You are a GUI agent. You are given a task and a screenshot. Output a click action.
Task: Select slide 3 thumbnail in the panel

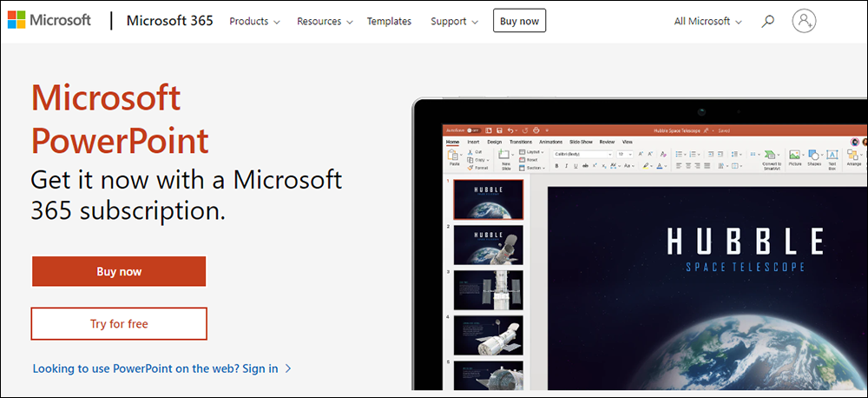tap(488, 290)
